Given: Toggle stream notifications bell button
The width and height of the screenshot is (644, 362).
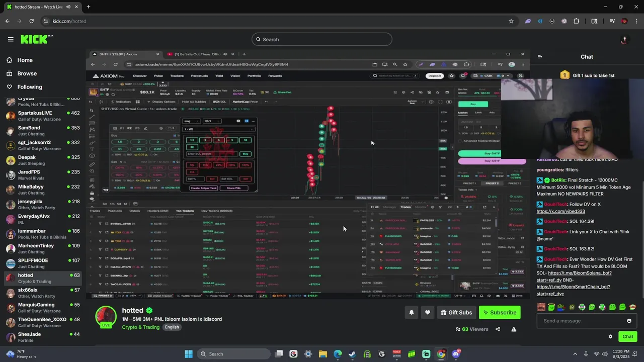Looking at the screenshot, I should (412, 312).
